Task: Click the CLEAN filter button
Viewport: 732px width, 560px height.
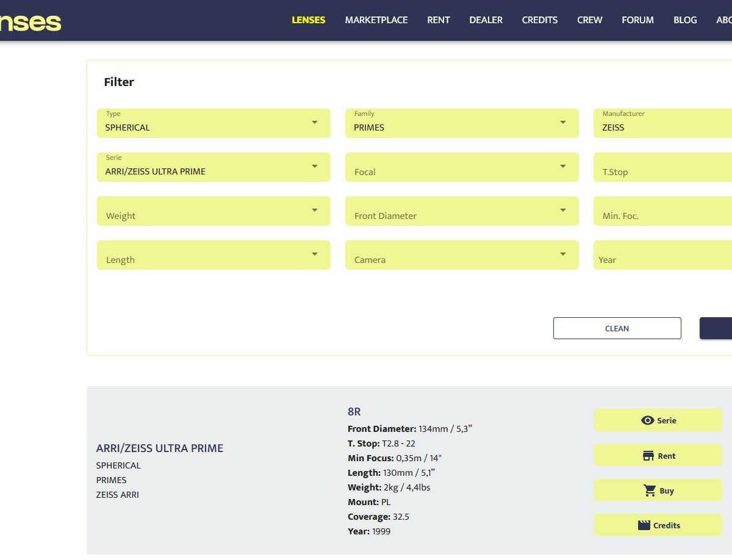Action: click(x=617, y=328)
